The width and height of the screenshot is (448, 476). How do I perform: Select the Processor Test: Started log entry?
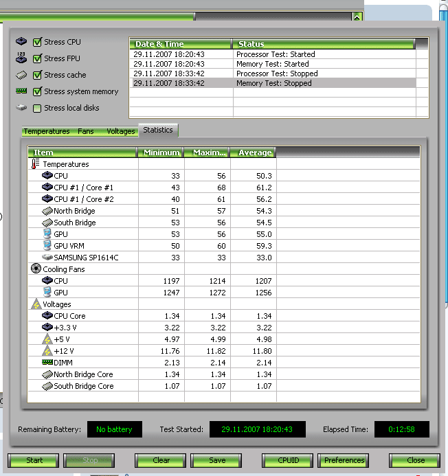pos(273,54)
